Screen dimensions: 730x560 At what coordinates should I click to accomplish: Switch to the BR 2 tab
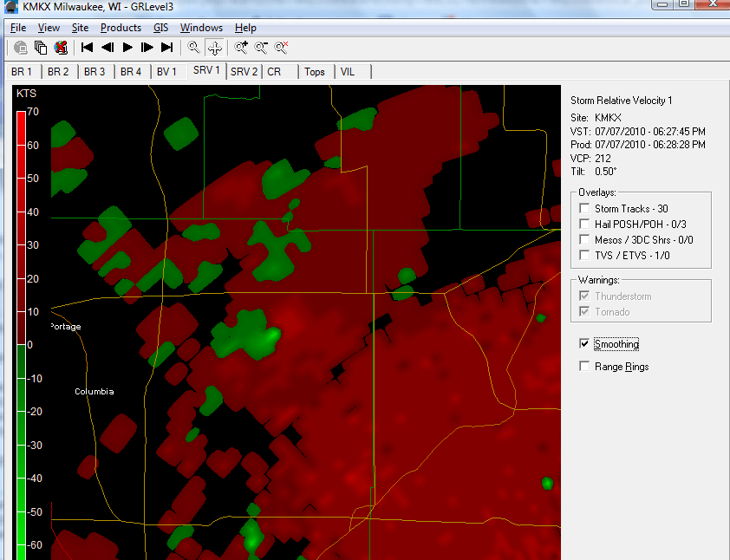pos(58,72)
